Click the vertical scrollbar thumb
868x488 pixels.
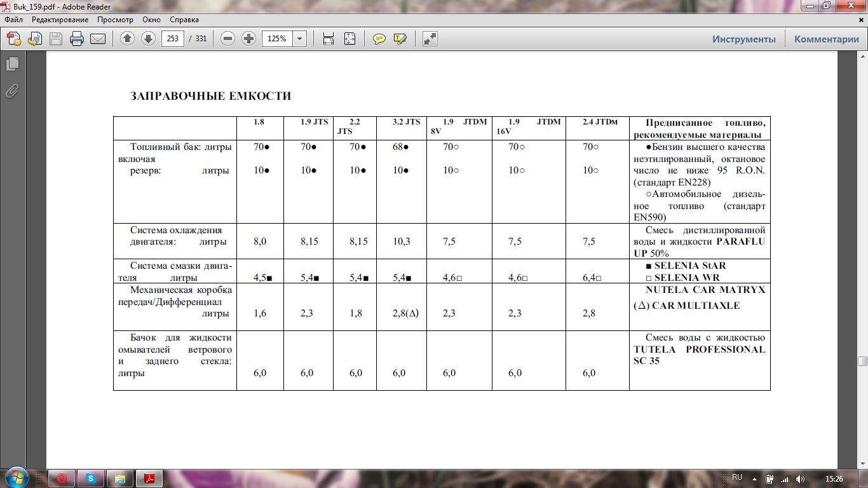(862, 361)
